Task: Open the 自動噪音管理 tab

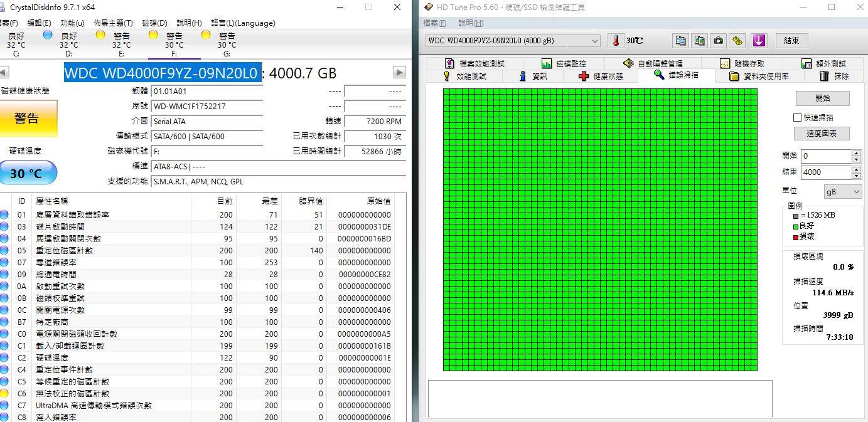Action: [x=653, y=63]
